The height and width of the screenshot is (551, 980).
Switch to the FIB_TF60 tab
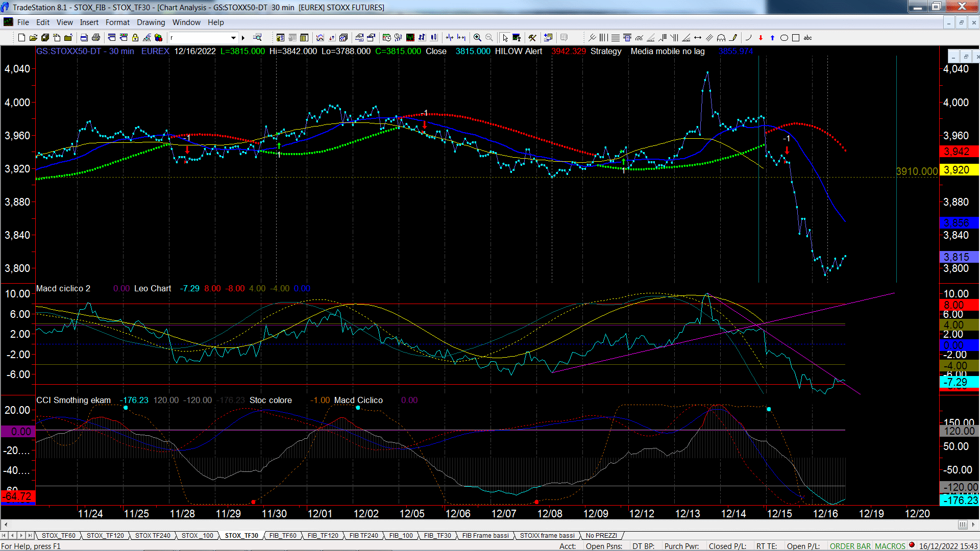coord(282,536)
